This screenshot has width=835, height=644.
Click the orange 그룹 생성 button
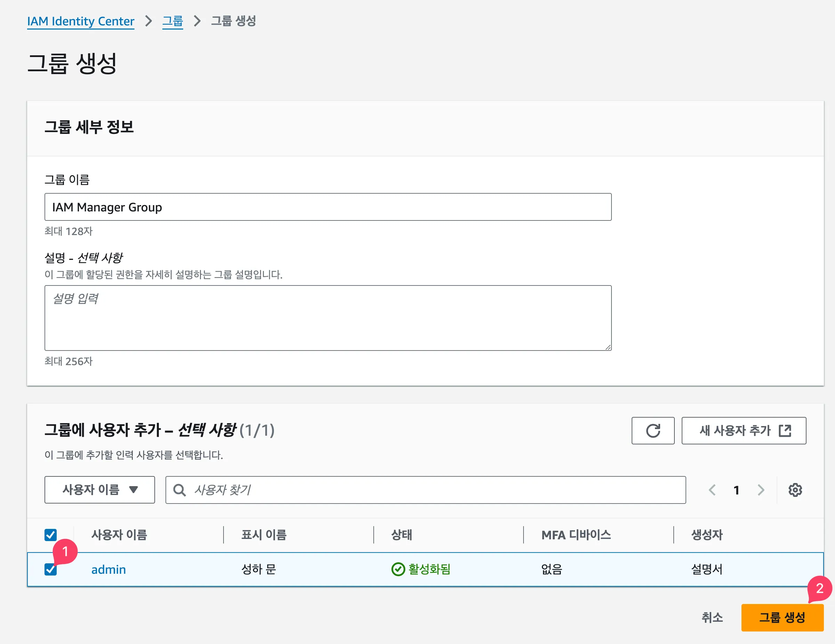point(782,617)
